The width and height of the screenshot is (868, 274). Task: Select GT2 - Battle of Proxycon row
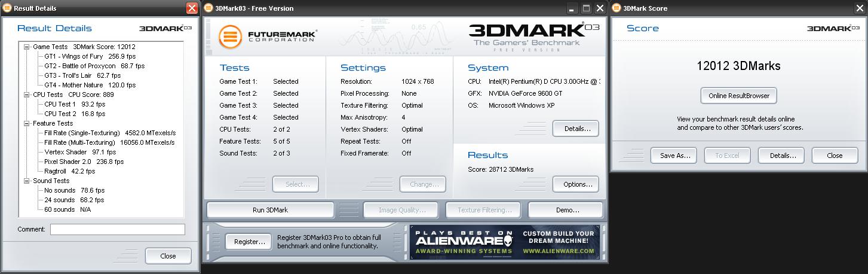94,66
